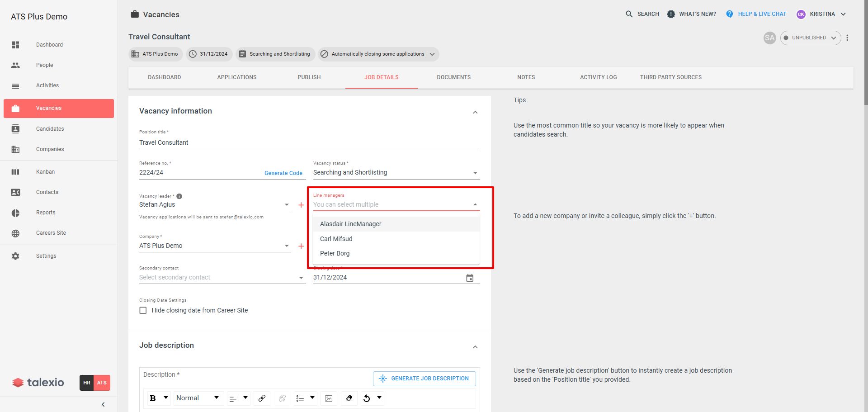Open the closing date calendar picker
The width and height of the screenshot is (868, 412).
point(470,278)
